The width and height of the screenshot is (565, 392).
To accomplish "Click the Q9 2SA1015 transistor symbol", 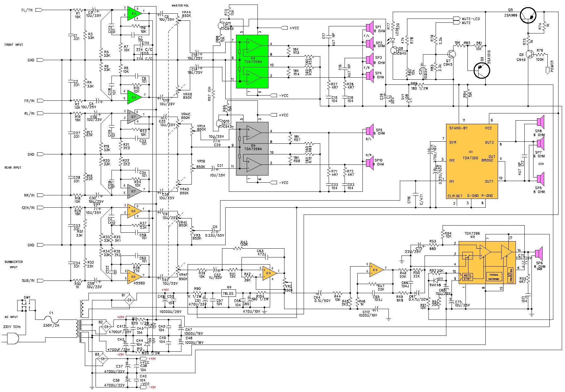I will (482, 71).
